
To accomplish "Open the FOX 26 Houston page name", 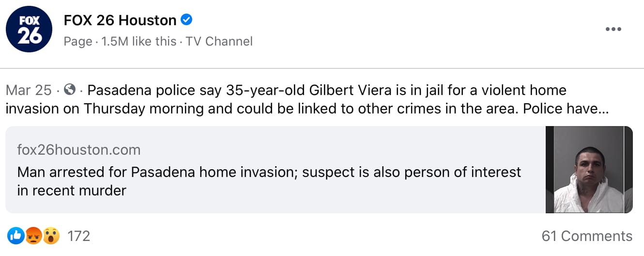I will pos(120,20).
